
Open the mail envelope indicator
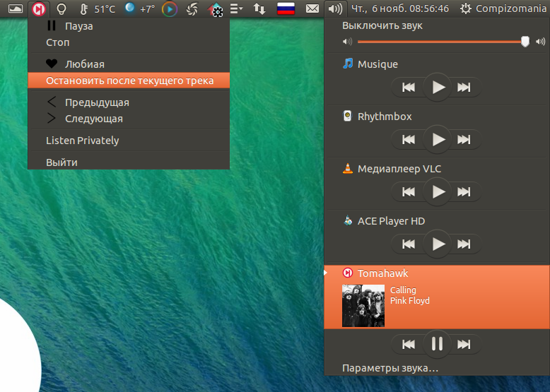click(x=312, y=8)
